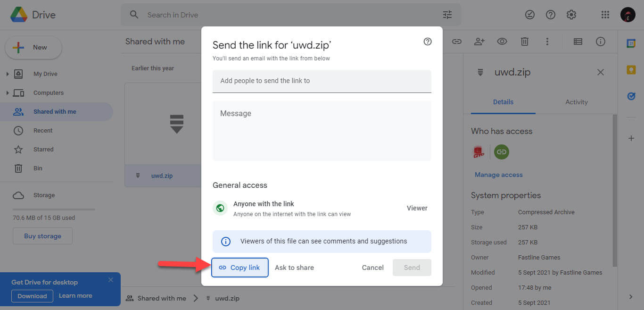Open Google apps grid launcher
This screenshot has width=644, height=310.
coord(605,15)
